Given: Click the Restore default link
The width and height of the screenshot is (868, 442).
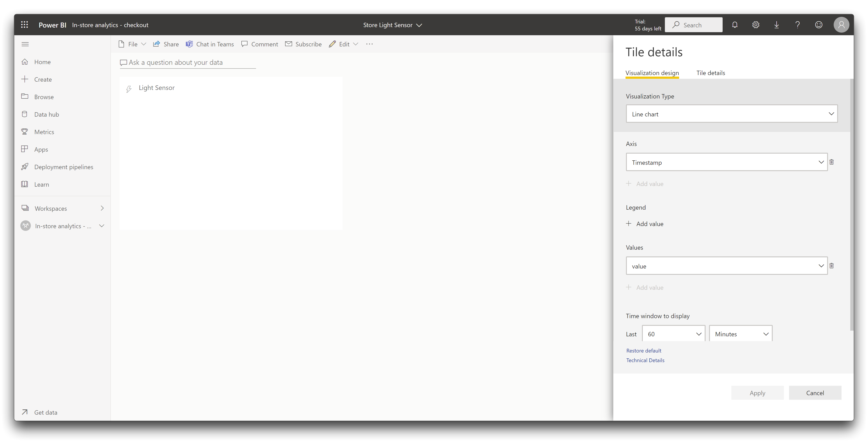Looking at the screenshot, I should [644, 351].
